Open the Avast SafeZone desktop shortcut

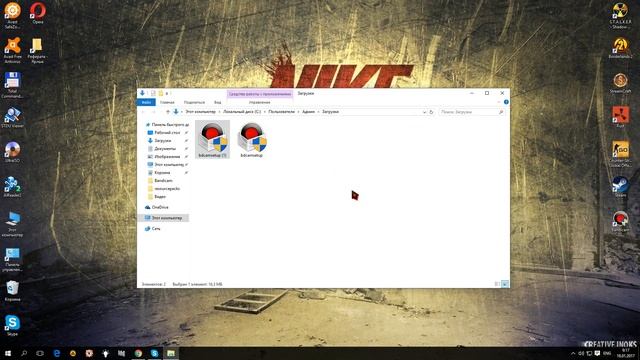[x=12, y=16]
